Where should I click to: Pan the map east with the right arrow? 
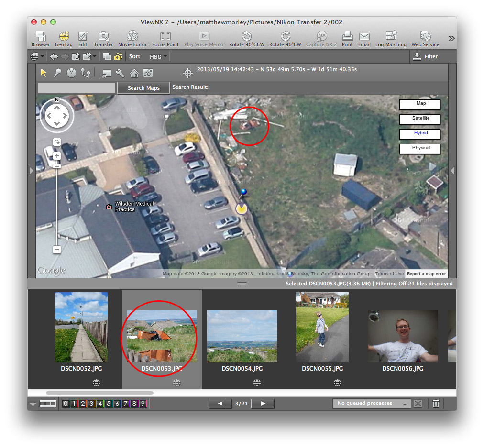coord(65,116)
